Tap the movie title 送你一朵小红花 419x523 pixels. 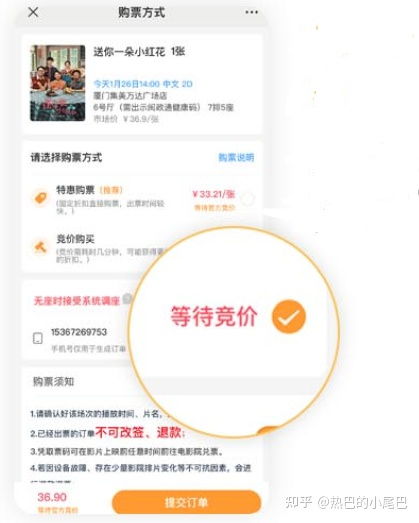(129, 52)
